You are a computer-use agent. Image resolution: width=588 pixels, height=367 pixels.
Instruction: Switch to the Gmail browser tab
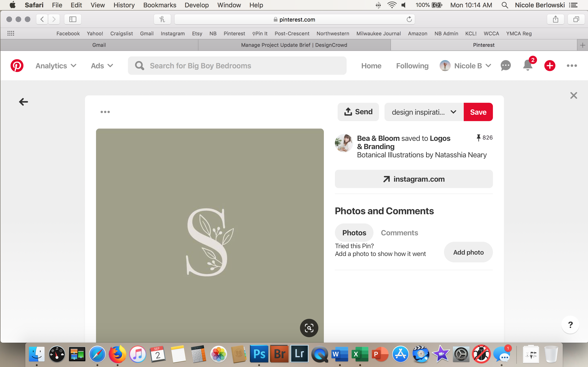(99, 45)
